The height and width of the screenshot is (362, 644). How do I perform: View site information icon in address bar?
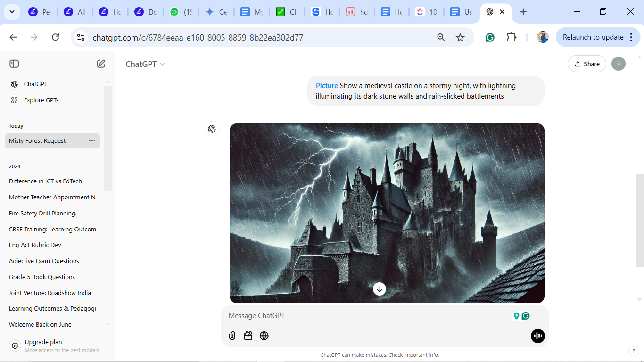81,37
